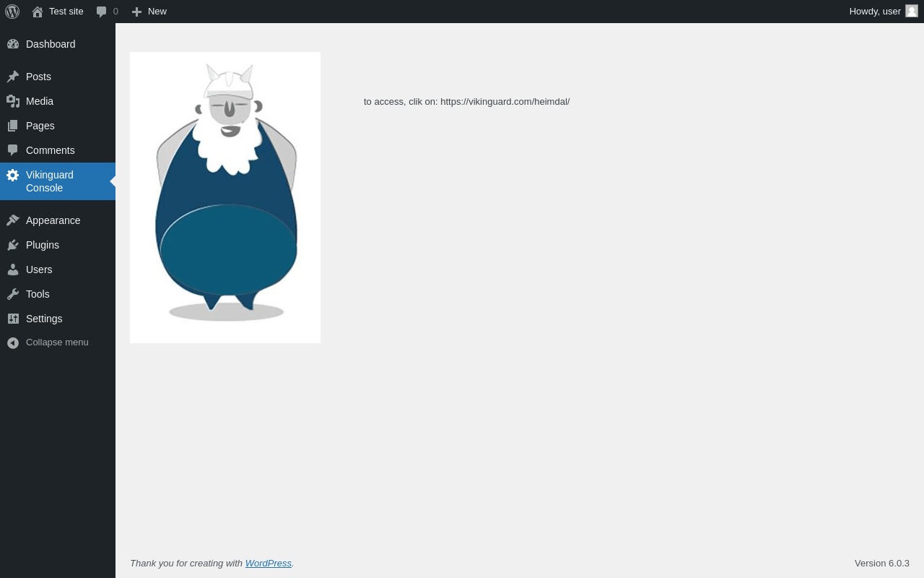The image size is (924, 578).
Task: Click the Tools wrench icon
Action: pyautogui.click(x=13, y=294)
